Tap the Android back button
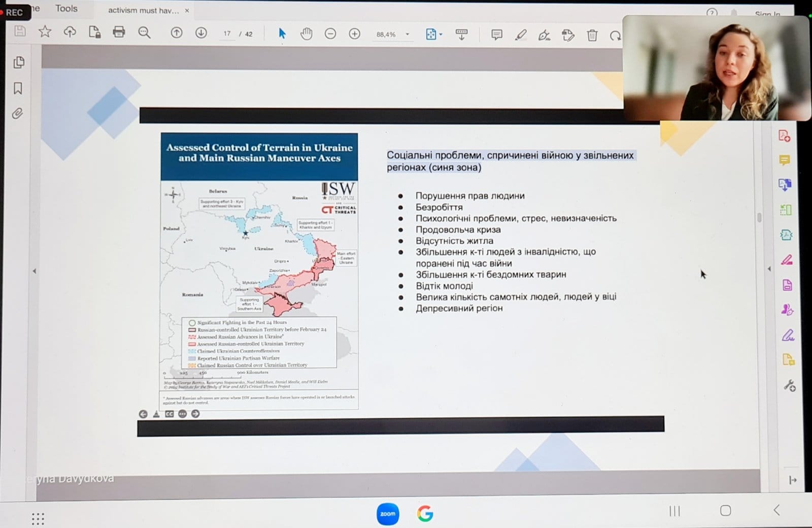This screenshot has width=812, height=528. point(776,510)
